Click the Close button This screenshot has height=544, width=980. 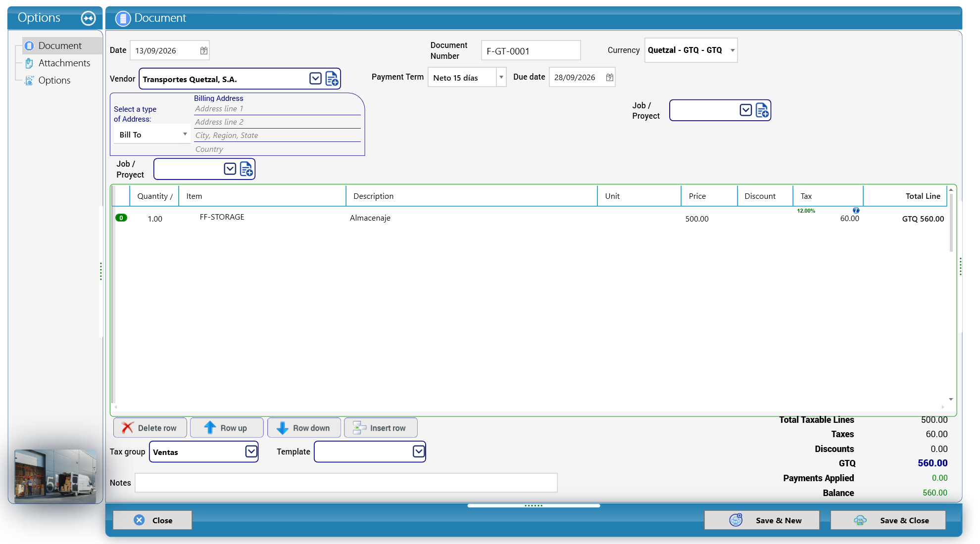152,521
